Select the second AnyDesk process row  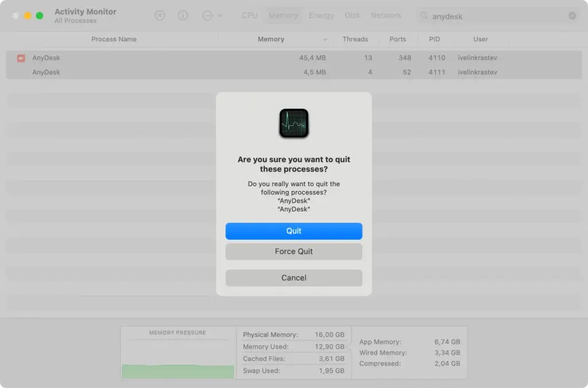coord(115,72)
